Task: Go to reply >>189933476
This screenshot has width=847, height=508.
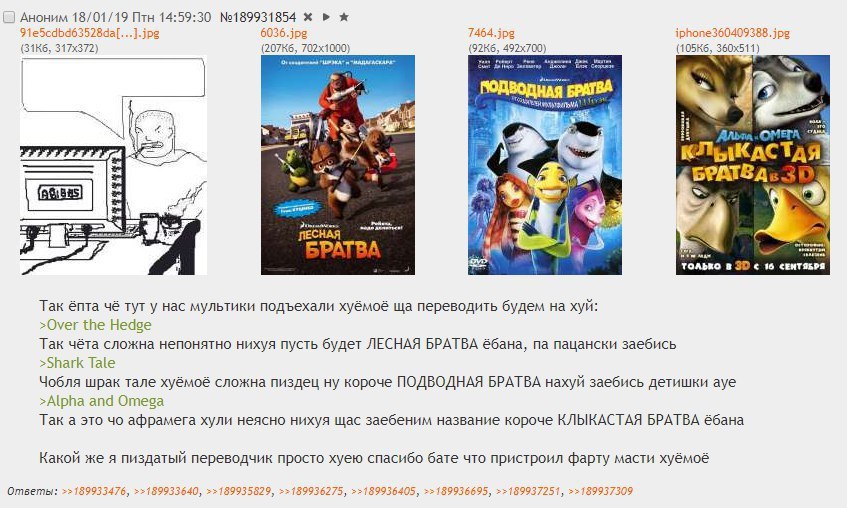Action: click(94, 491)
